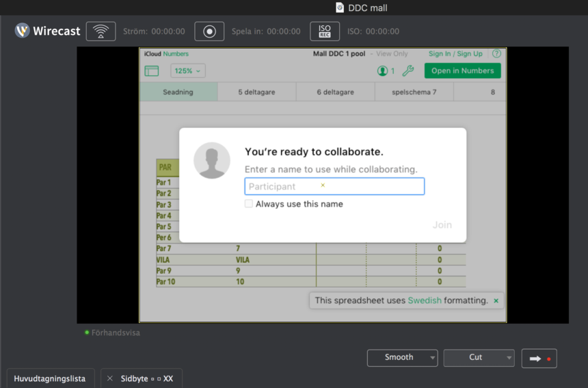Open the help question mark icon
The width and height of the screenshot is (588, 388).
(x=496, y=53)
